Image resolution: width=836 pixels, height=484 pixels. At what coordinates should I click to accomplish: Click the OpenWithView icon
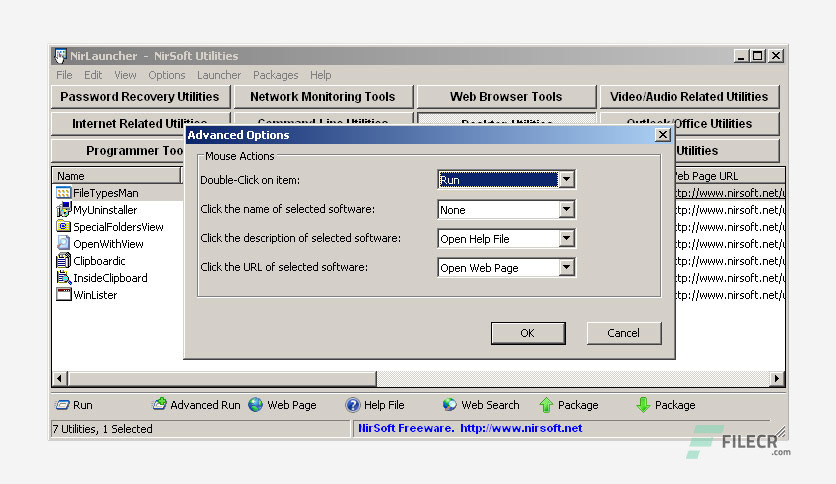(x=63, y=244)
